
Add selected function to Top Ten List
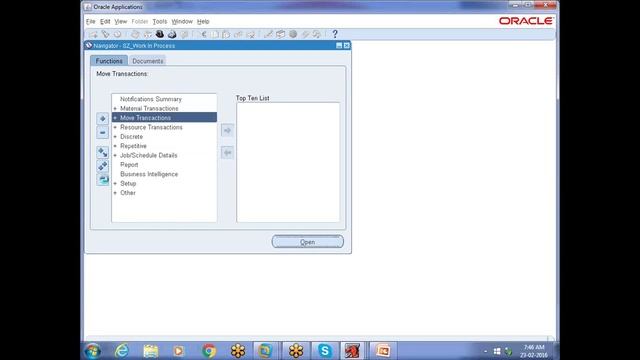(227, 131)
